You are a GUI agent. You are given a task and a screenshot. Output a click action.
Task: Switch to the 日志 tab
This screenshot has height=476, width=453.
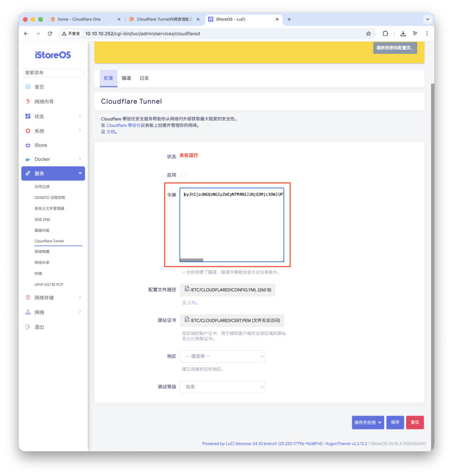tap(144, 78)
